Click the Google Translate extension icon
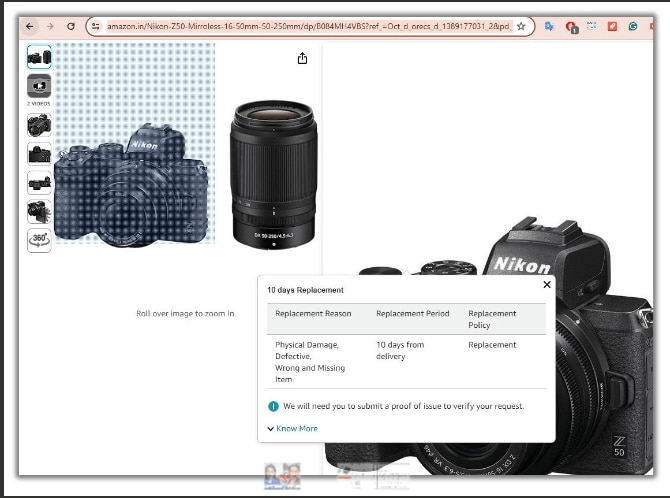Viewport: 670px width, 498px height. coord(549,26)
